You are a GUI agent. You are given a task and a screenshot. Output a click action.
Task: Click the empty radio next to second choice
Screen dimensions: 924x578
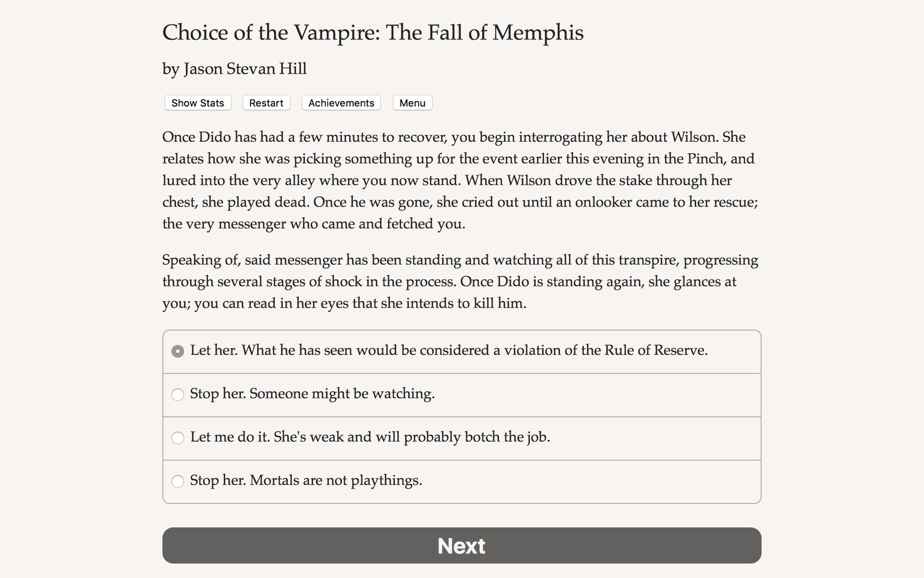pyautogui.click(x=178, y=394)
